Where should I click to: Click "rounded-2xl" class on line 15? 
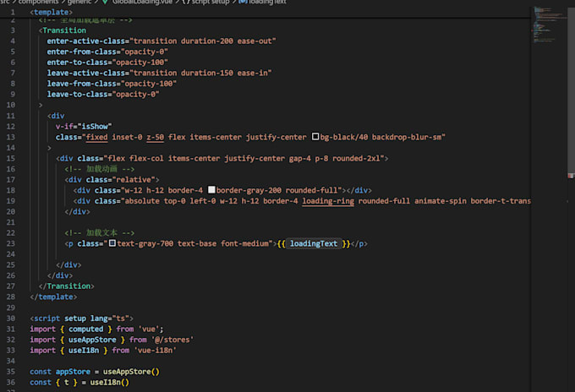pyautogui.click(x=356, y=158)
